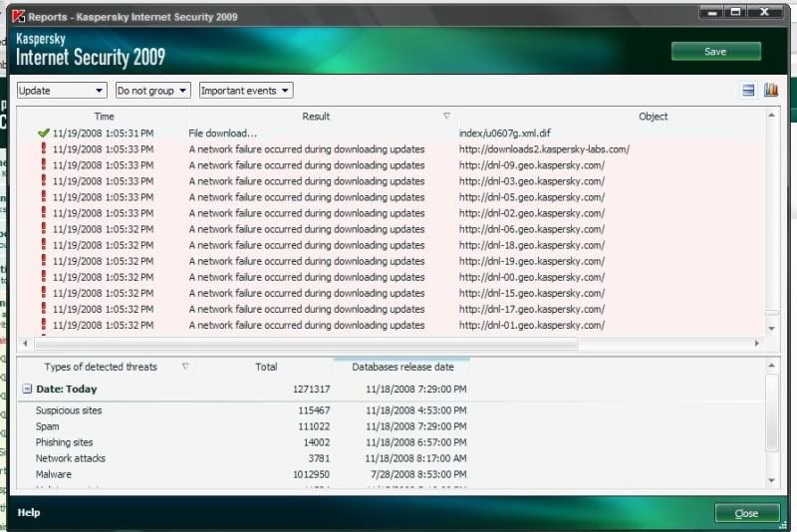Switch to chart view icon

tap(770, 90)
